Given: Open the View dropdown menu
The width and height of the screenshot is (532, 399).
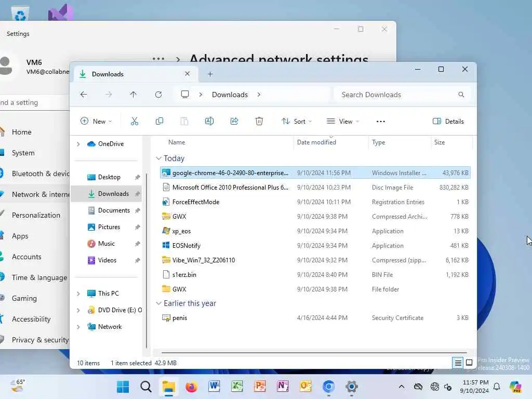Looking at the screenshot, I should (343, 122).
